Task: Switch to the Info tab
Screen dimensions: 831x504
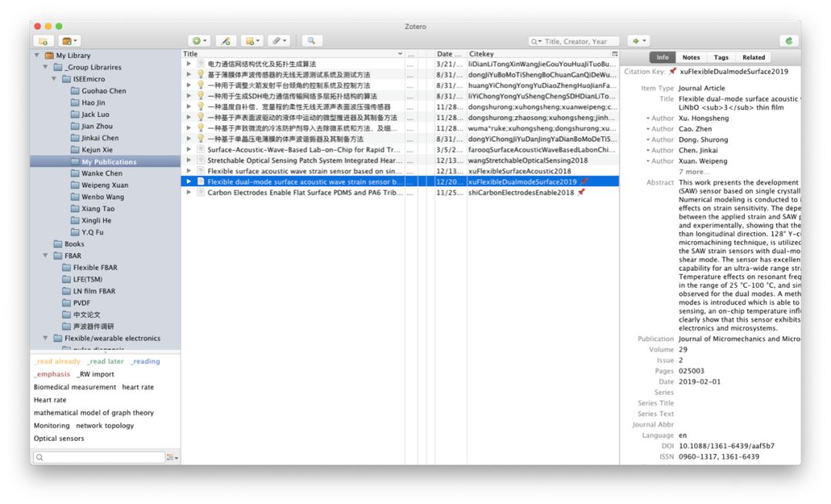Action: [x=662, y=57]
